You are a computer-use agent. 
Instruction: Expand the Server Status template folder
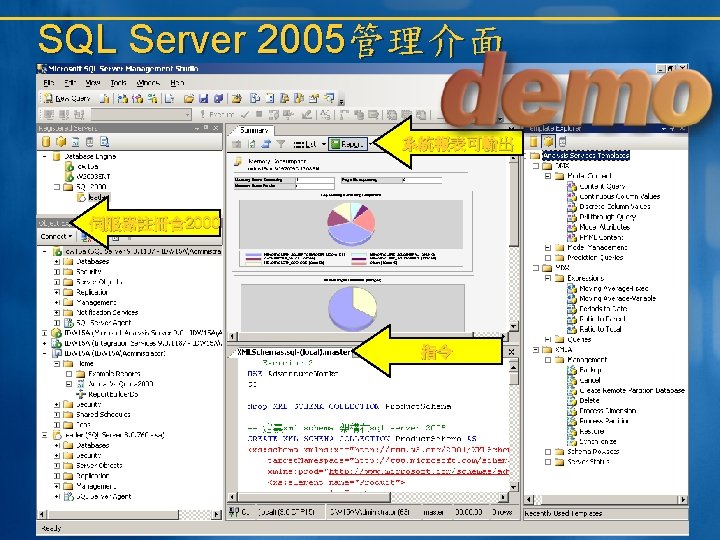[548, 461]
